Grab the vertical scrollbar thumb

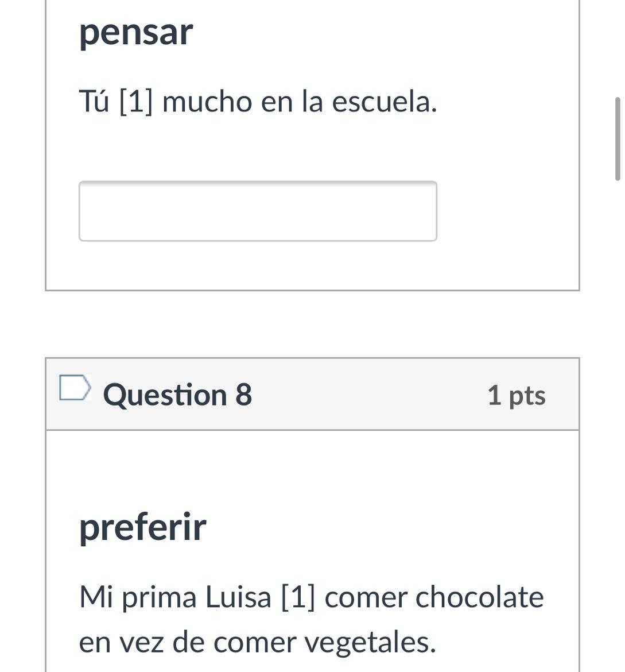[618, 139]
